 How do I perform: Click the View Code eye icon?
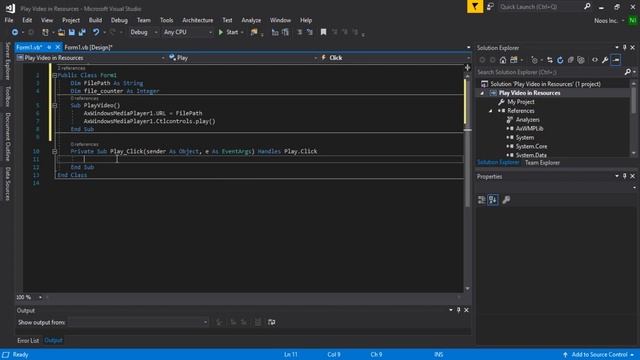(595, 60)
